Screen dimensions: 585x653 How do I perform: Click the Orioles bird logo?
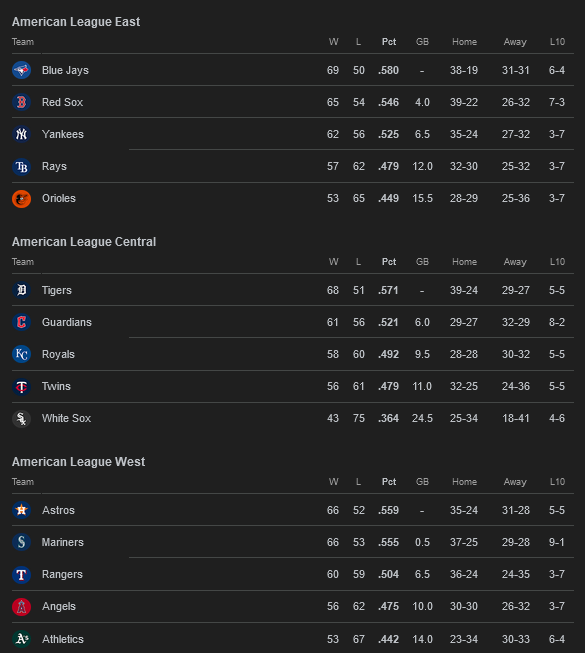click(x=22, y=199)
